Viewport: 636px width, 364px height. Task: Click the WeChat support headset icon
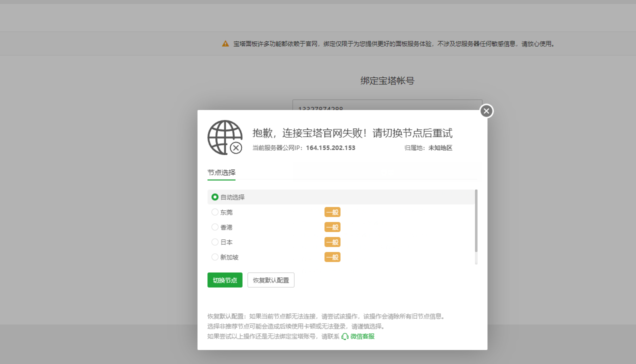click(x=345, y=336)
